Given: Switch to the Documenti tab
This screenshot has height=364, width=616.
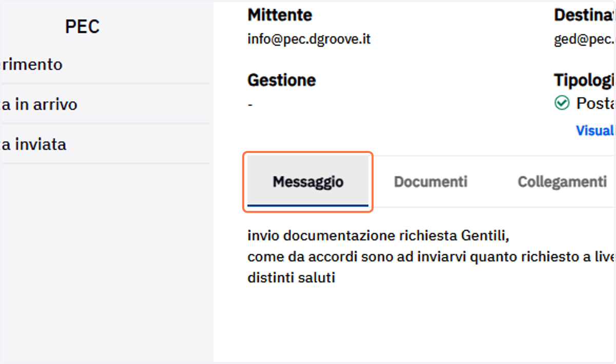Looking at the screenshot, I should coord(431,182).
